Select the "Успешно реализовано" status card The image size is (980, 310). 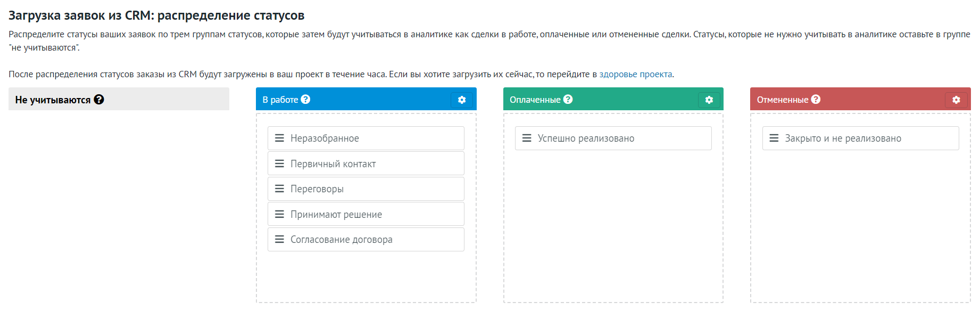(x=613, y=138)
